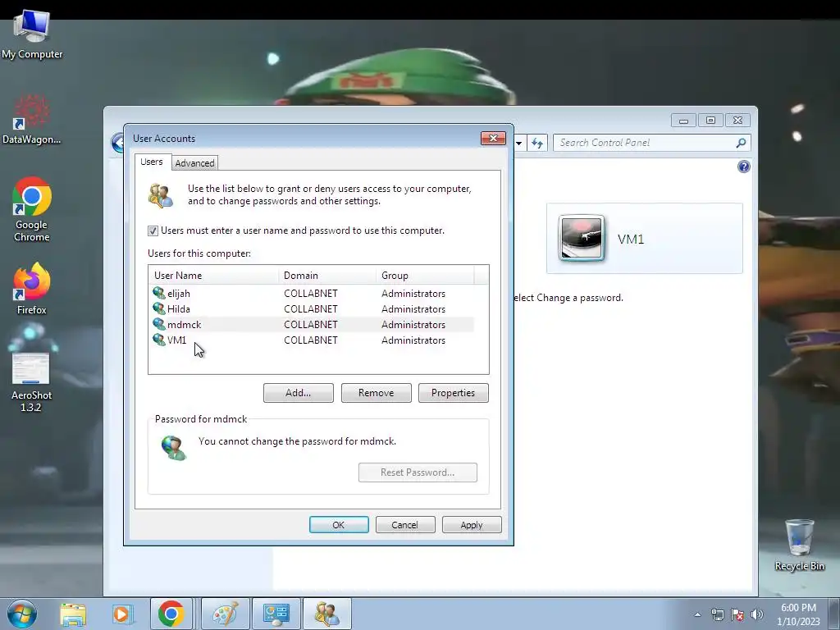Viewport: 840px width, 630px height.
Task: Click the mdmck user icon
Action: (x=159, y=324)
